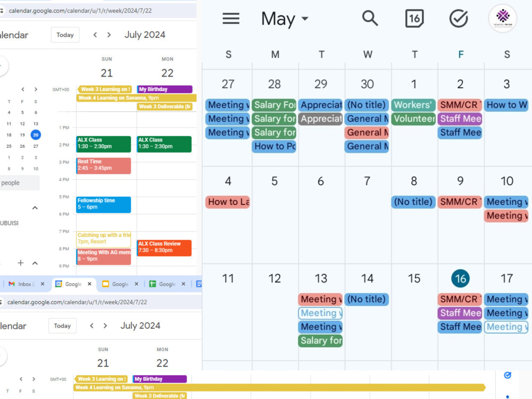Open the Workers' event on May 1

(x=413, y=105)
